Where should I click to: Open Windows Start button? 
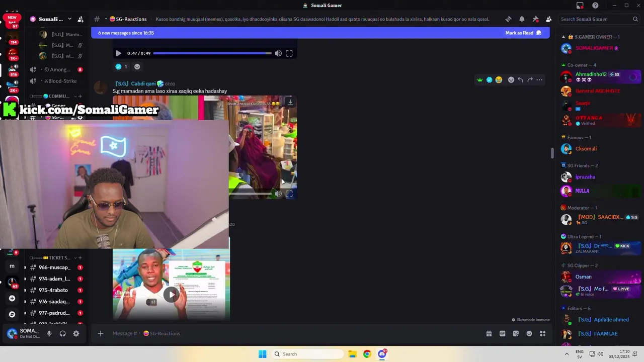tap(262, 354)
